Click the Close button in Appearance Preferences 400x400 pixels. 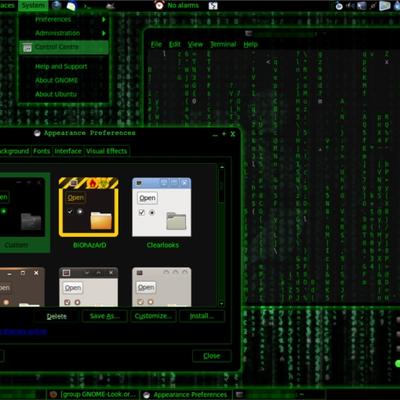(212, 356)
